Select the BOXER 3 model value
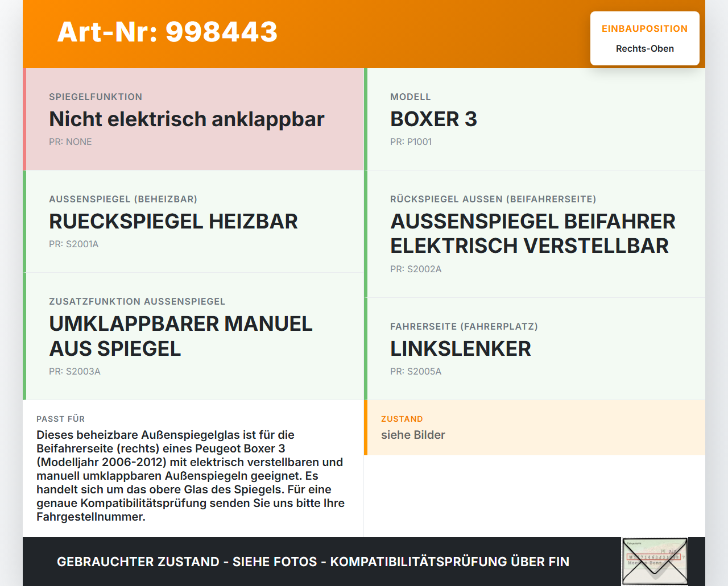Image resolution: width=728 pixels, height=586 pixels. point(433,119)
